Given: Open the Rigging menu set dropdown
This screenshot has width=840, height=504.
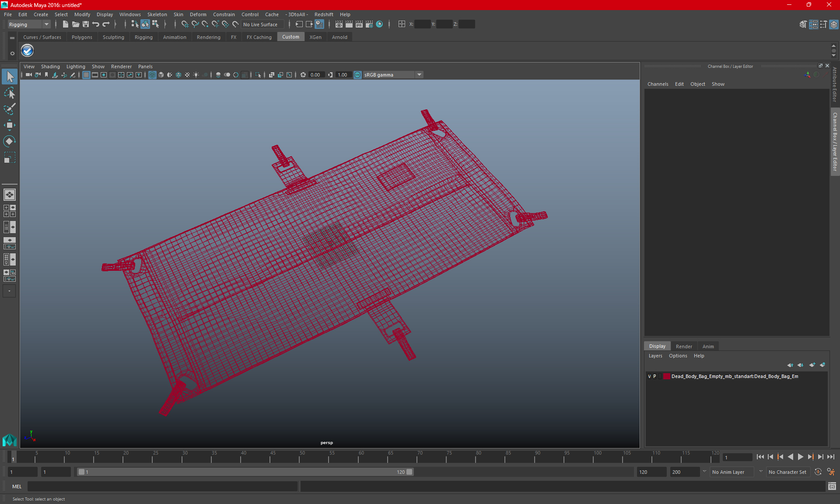Looking at the screenshot, I should tap(29, 24).
